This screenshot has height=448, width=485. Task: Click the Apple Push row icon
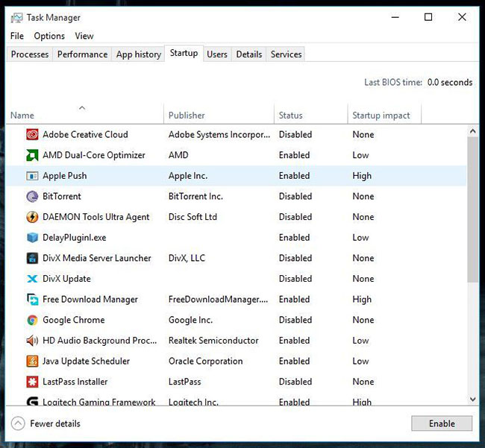click(x=32, y=176)
